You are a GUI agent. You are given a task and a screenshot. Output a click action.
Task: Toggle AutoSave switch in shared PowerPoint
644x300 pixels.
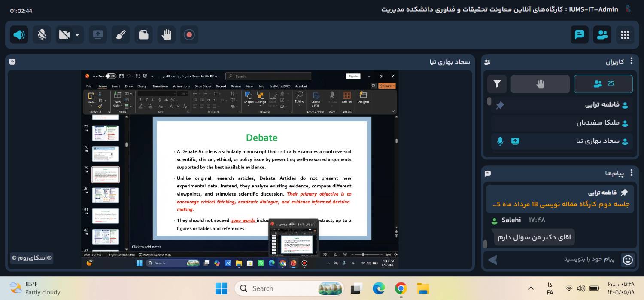(111, 76)
